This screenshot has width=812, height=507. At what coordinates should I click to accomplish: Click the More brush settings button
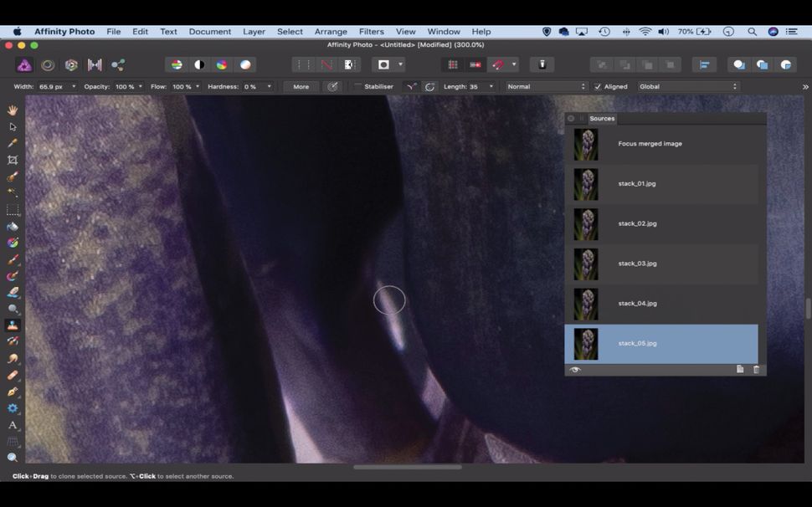(300, 86)
